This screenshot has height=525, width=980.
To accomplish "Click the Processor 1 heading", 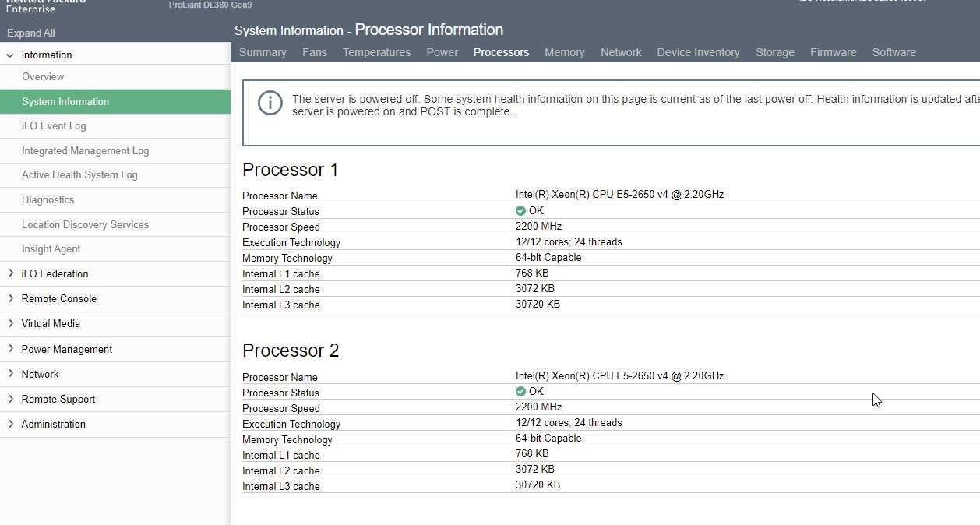I will (291, 170).
